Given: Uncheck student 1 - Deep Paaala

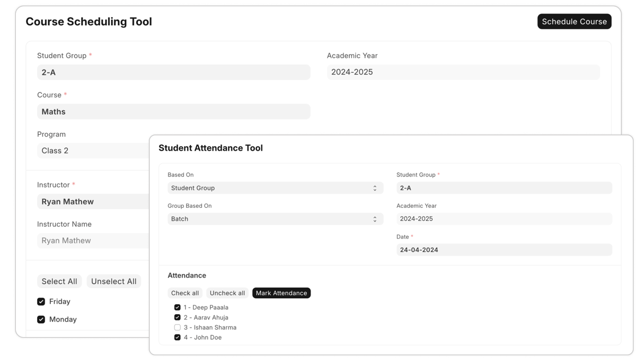Looking at the screenshot, I should (178, 307).
